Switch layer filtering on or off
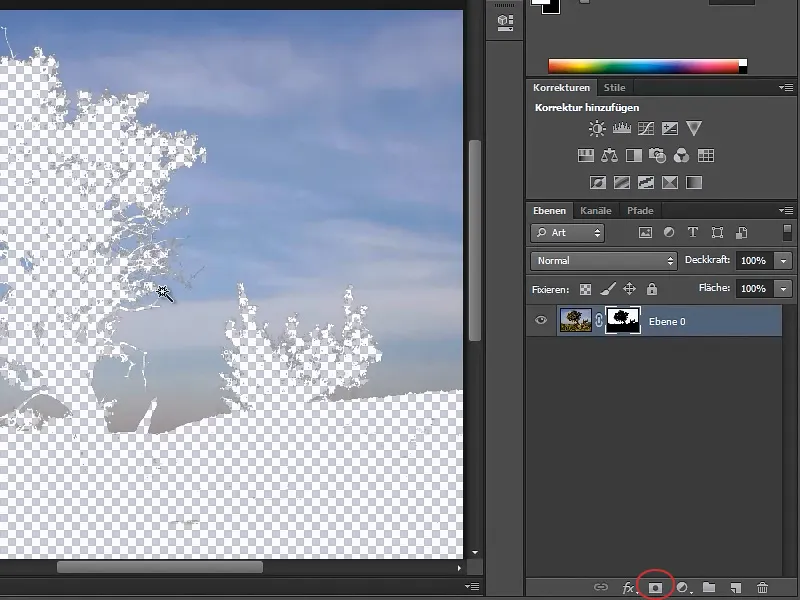 click(x=787, y=232)
